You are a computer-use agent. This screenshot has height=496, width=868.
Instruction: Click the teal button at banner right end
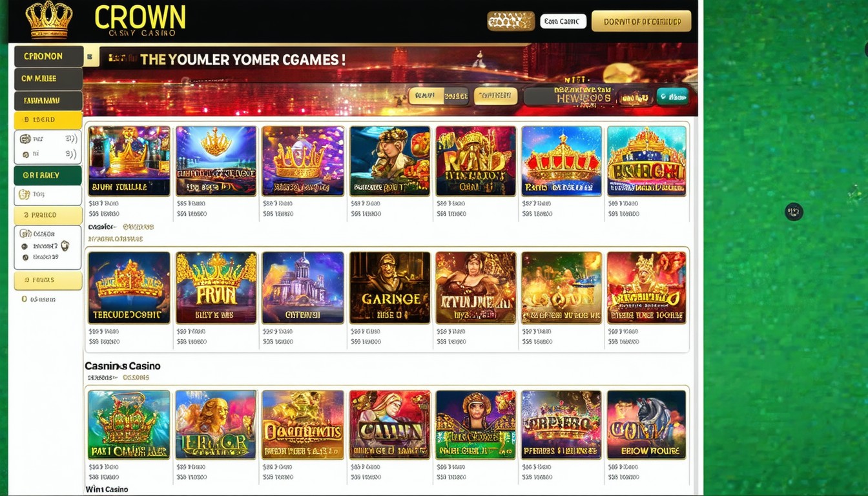pos(672,97)
